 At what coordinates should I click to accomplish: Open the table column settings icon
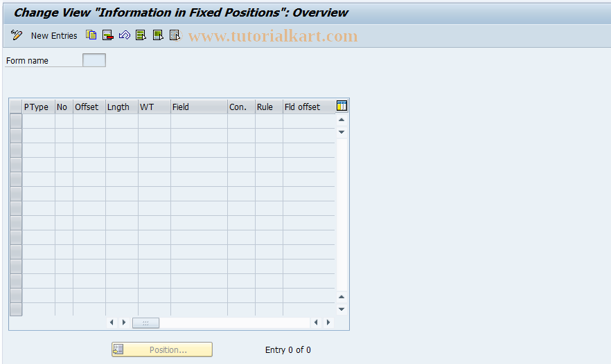coord(342,106)
